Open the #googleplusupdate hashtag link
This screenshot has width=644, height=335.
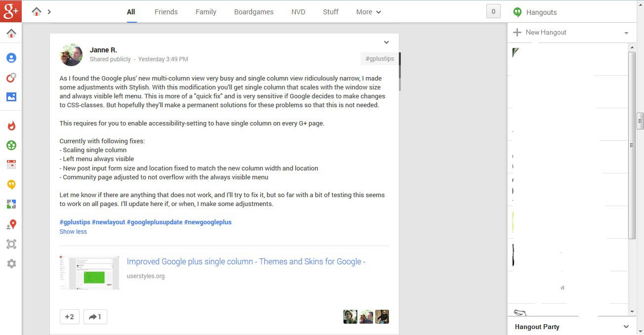point(155,222)
